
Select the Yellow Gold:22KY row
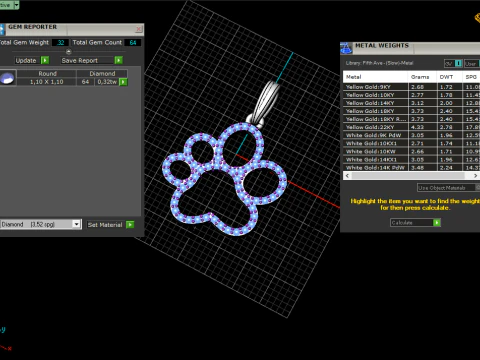click(412, 127)
